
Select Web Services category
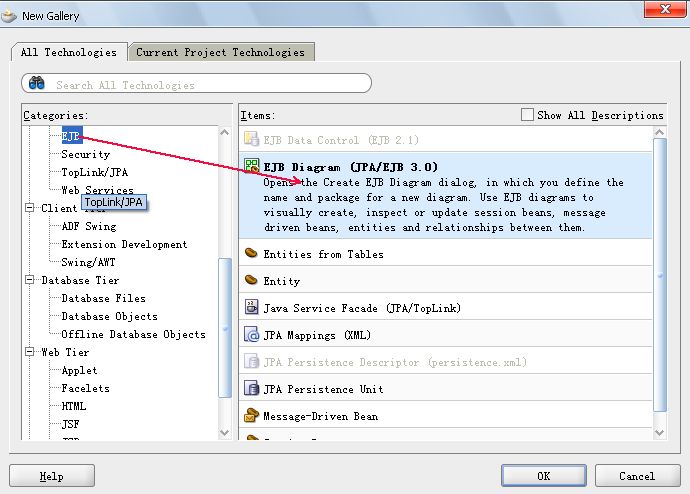pos(97,190)
